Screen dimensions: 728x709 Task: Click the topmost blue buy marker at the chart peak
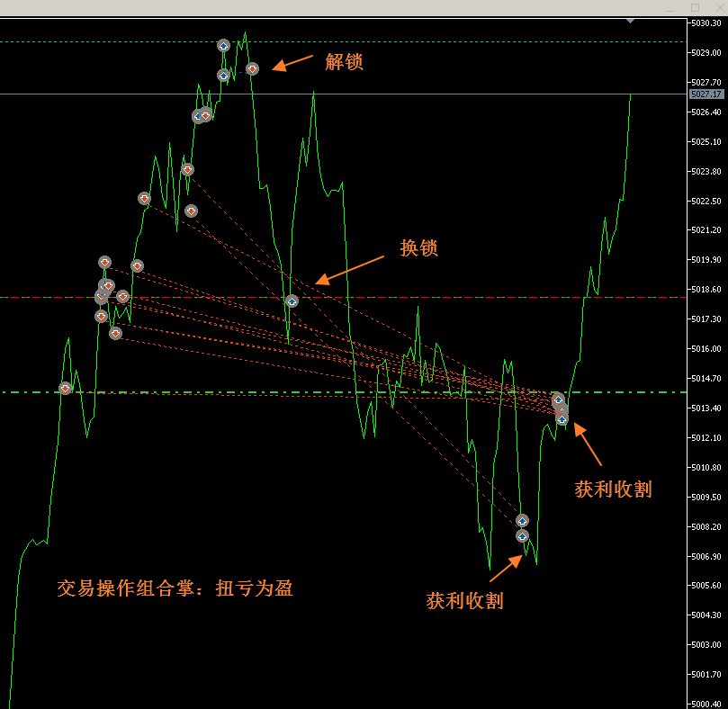tap(223, 45)
